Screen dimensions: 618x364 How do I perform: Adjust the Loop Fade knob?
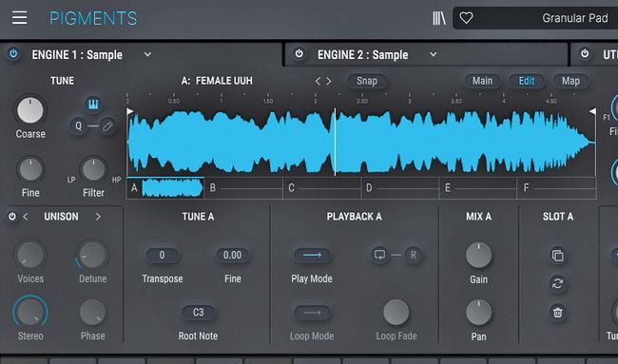point(396,313)
